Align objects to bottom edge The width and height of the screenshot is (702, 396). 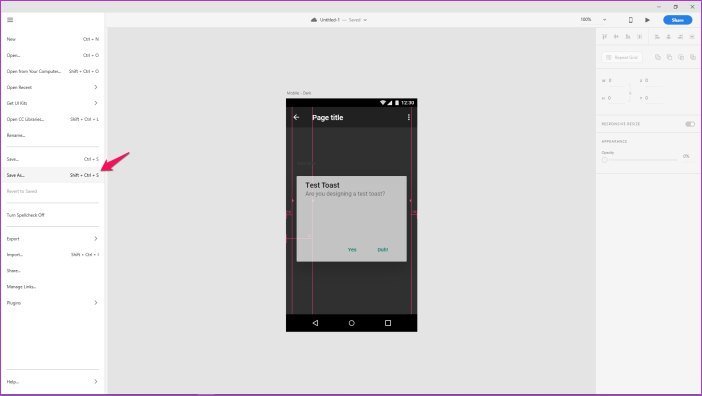coord(628,37)
